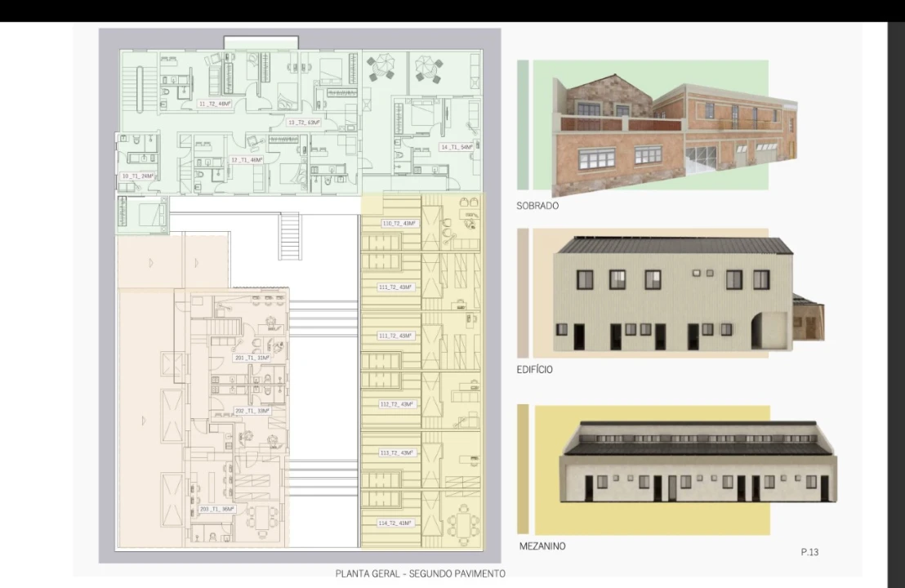Click the EDIFÍCIO caption label
Image resolution: width=905 pixels, height=588 pixels.
click(x=534, y=370)
